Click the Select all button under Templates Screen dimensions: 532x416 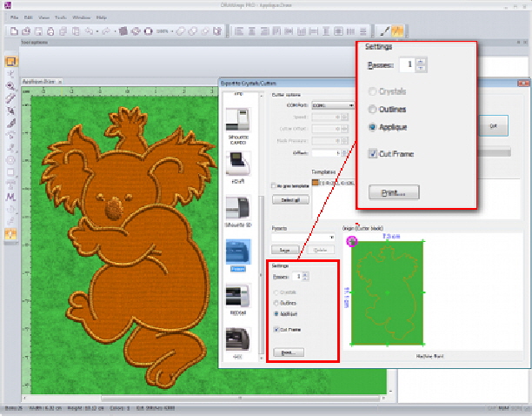(x=290, y=200)
